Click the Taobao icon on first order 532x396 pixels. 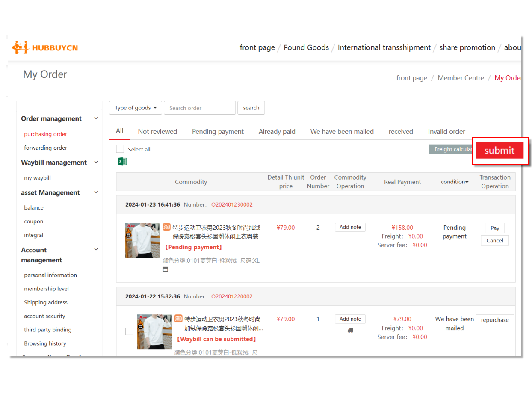(x=167, y=227)
